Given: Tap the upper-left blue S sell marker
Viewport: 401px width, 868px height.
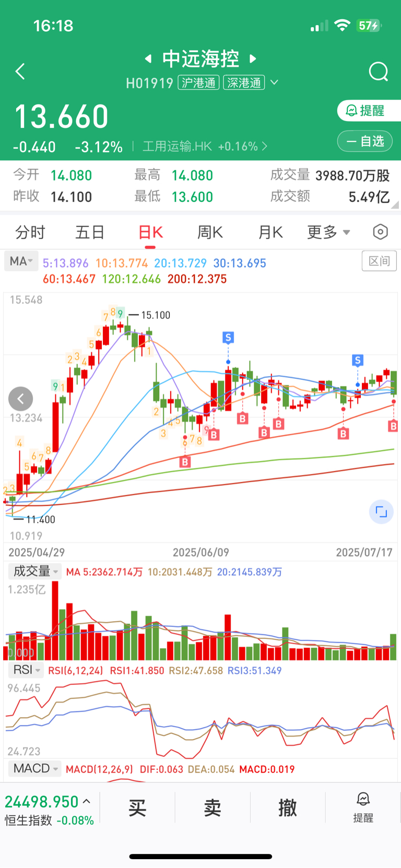Looking at the screenshot, I should tap(228, 338).
